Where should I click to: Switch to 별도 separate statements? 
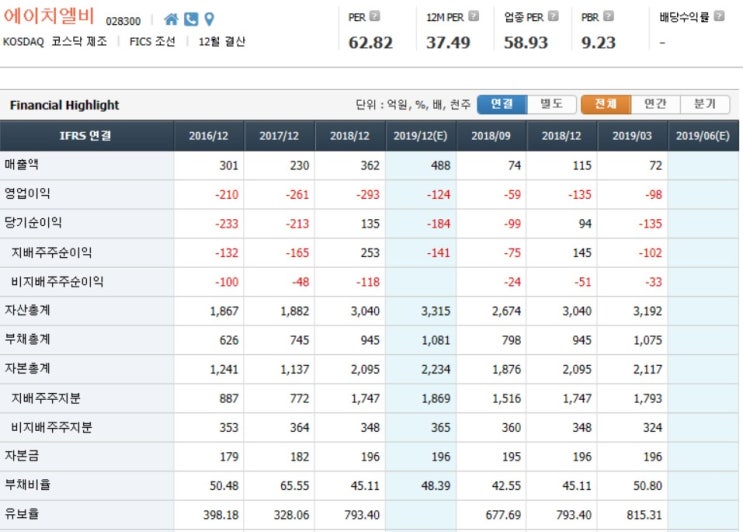[552, 104]
